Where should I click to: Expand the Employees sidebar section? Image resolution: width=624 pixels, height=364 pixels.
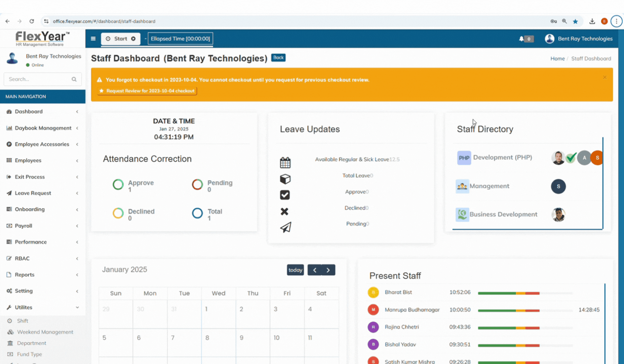(x=42, y=161)
